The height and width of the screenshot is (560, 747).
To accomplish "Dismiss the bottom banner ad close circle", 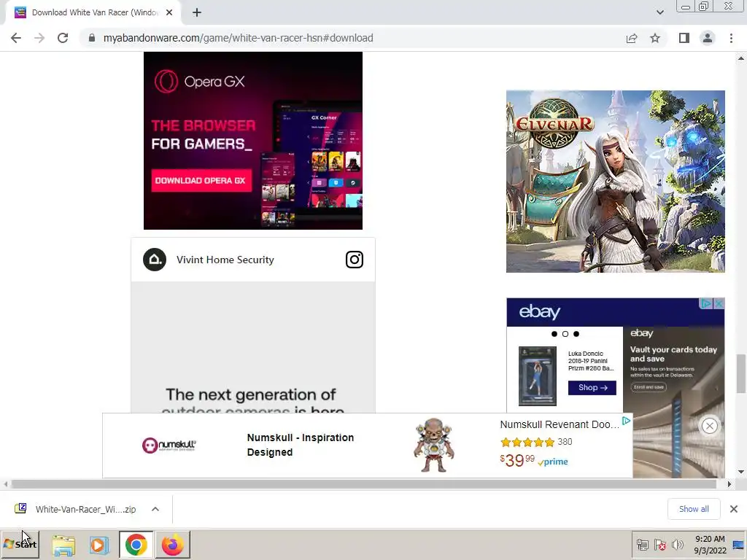I will click(x=709, y=426).
